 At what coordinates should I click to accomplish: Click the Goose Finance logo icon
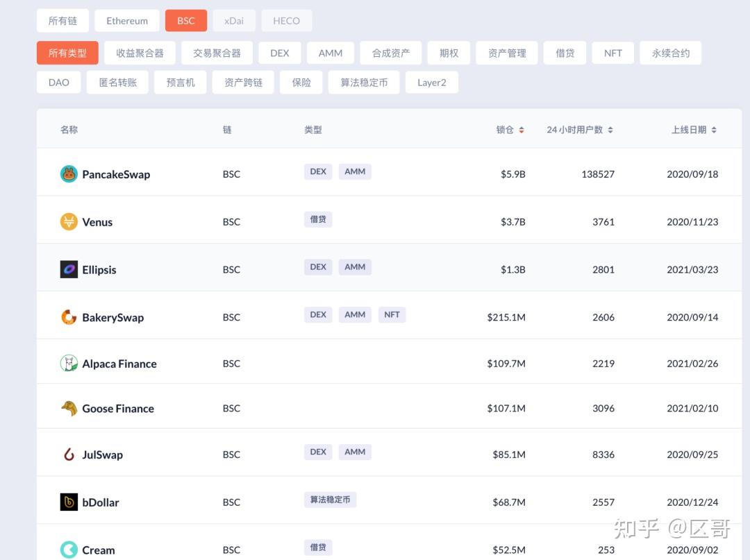69,408
